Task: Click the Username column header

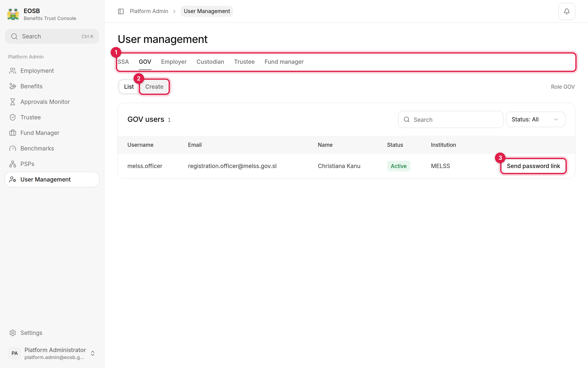Action: [140, 145]
